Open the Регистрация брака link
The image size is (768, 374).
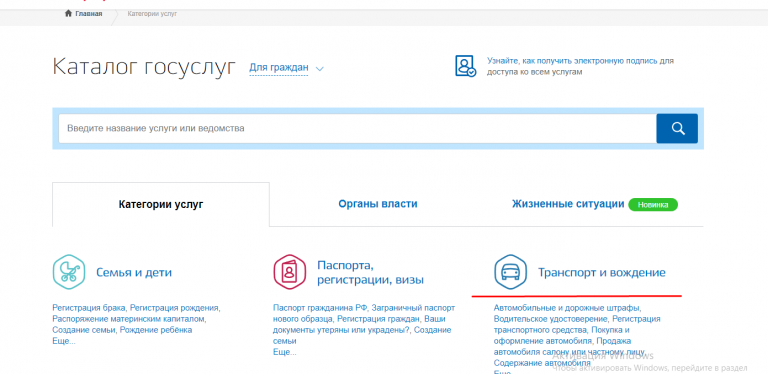coord(90,308)
